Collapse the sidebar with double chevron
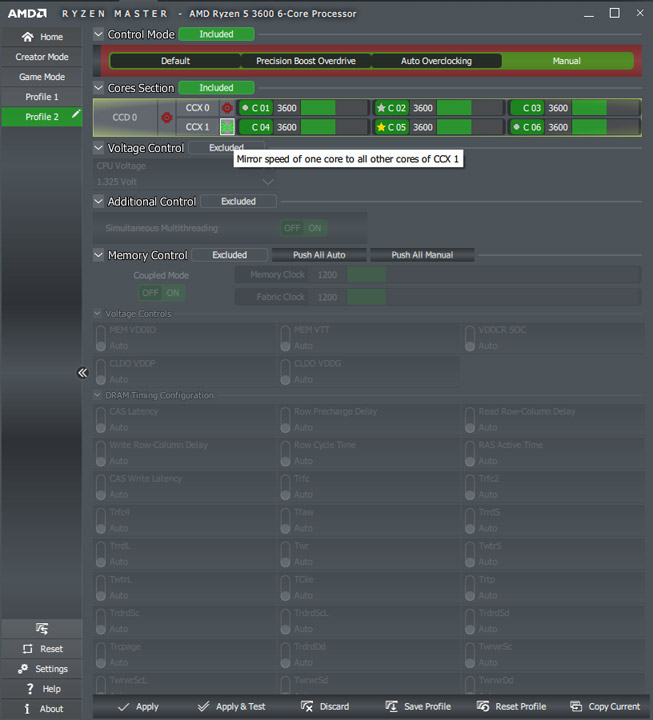653x720 pixels. point(82,372)
